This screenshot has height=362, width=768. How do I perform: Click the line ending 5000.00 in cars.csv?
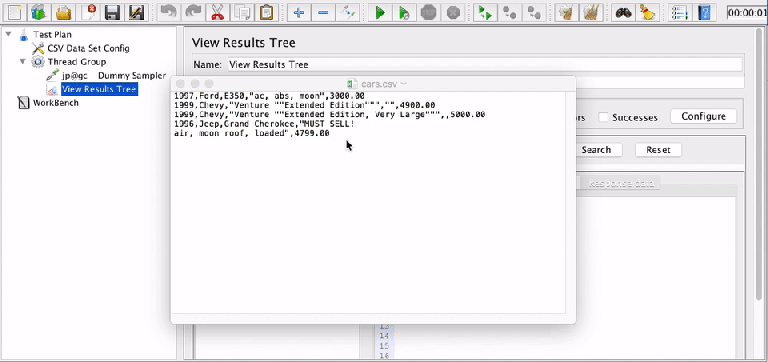click(x=330, y=115)
